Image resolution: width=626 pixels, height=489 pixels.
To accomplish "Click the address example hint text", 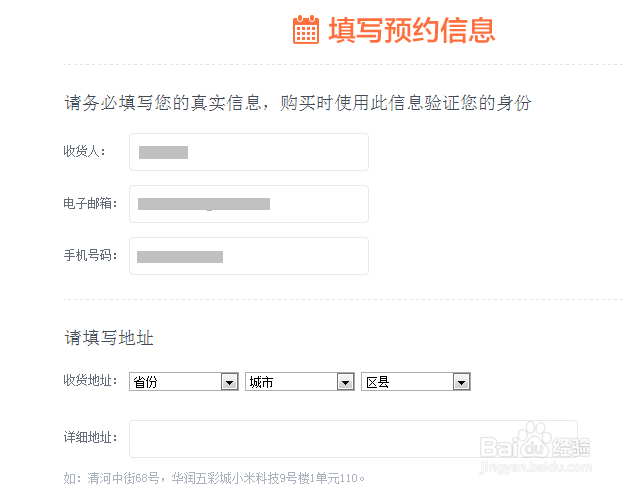I will (214, 478).
